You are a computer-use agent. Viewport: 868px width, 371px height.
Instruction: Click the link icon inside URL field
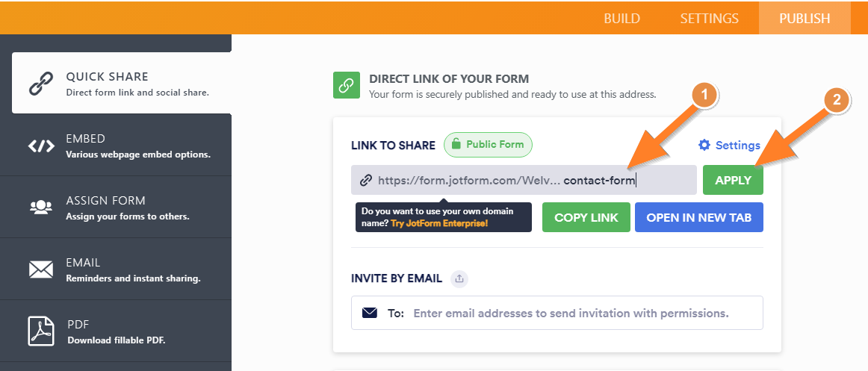tap(366, 180)
